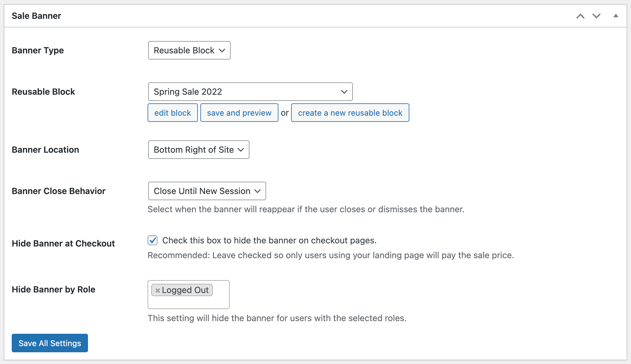
Task: Open the Close Until New Session dropdown
Action: tap(207, 191)
